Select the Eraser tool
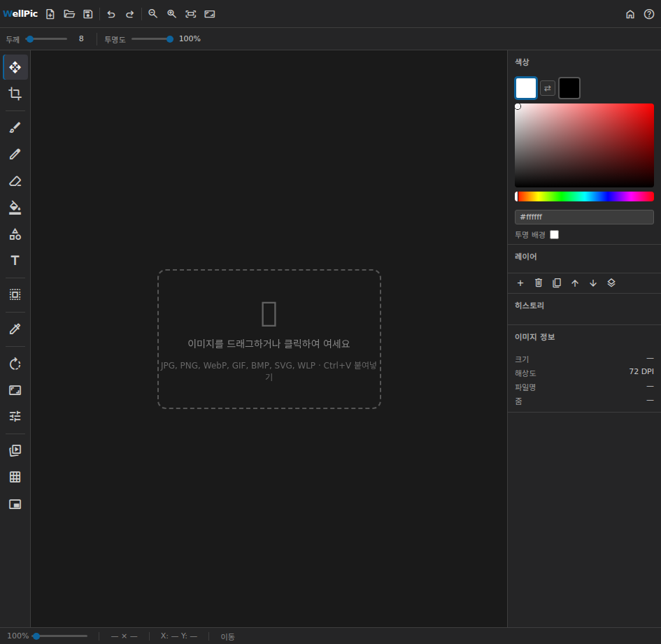The height and width of the screenshot is (644, 661). (x=15, y=181)
